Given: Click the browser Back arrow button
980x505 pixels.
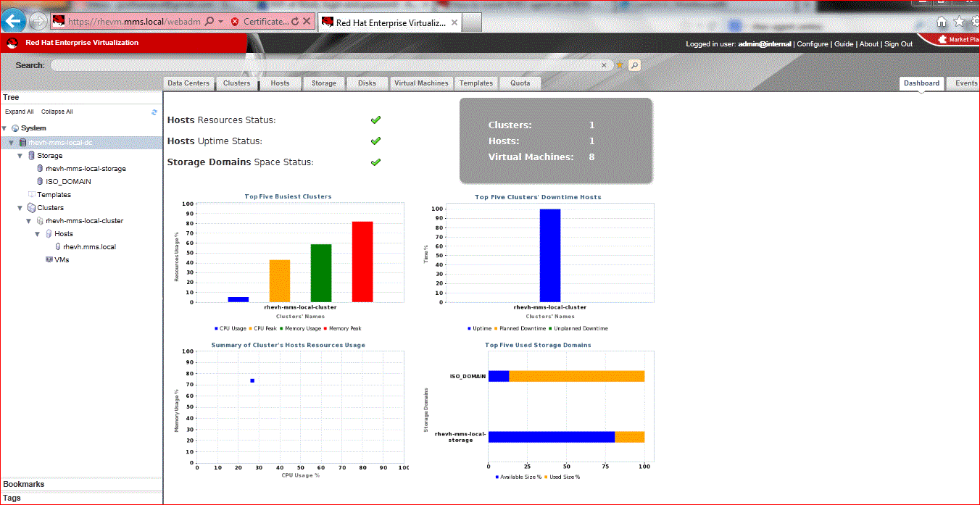Looking at the screenshot, I should point(14,22).
